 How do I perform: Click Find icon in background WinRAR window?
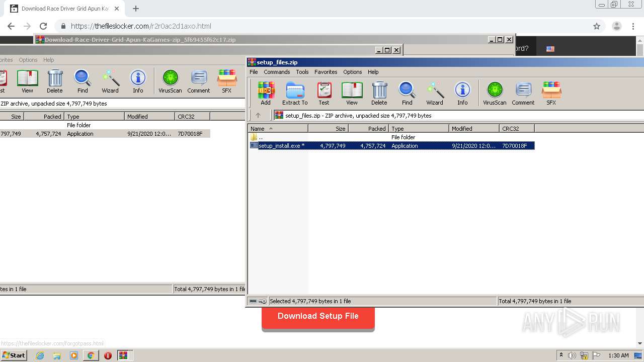pos(83,81)
